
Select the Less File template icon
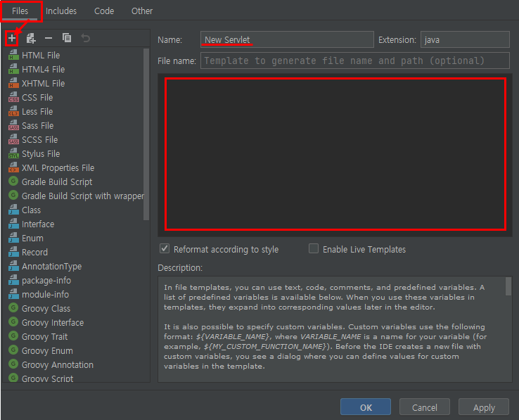coord(13,111)
